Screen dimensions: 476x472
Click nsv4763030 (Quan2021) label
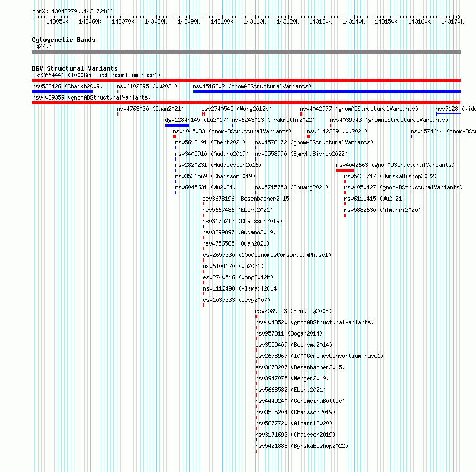[150, 109]
